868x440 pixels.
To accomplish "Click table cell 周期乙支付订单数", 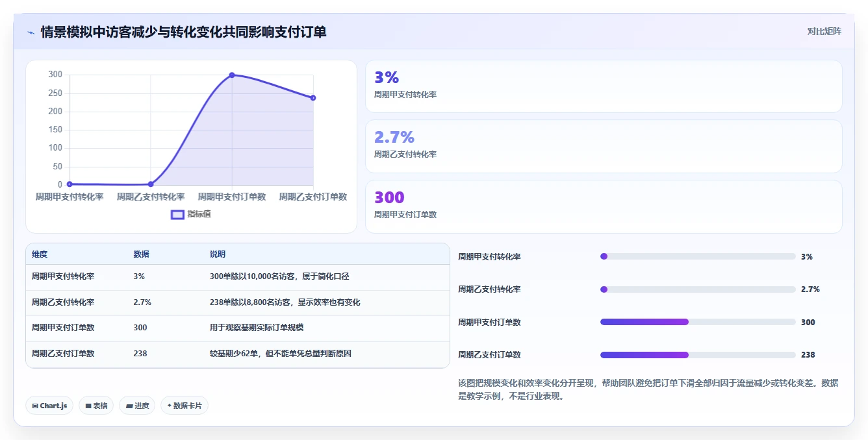I will coord(63,354).
